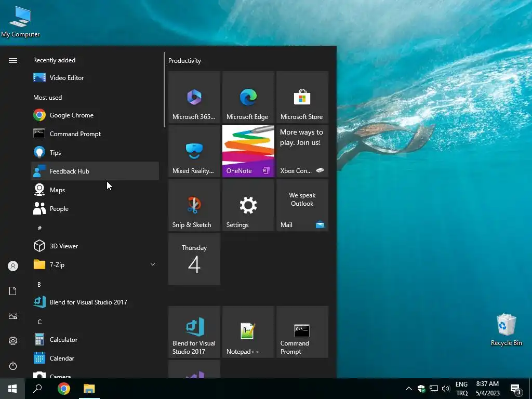Show hidden system tray icons
The image size is (532, 399).
click(408, 389)
